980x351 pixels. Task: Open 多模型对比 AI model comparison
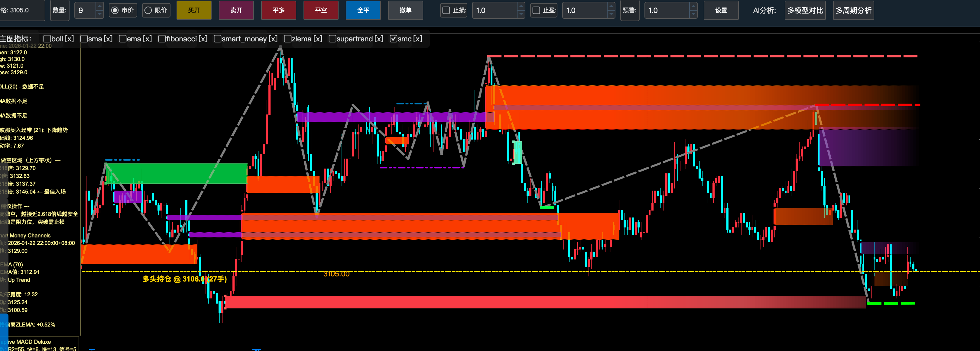coord(805,10)
